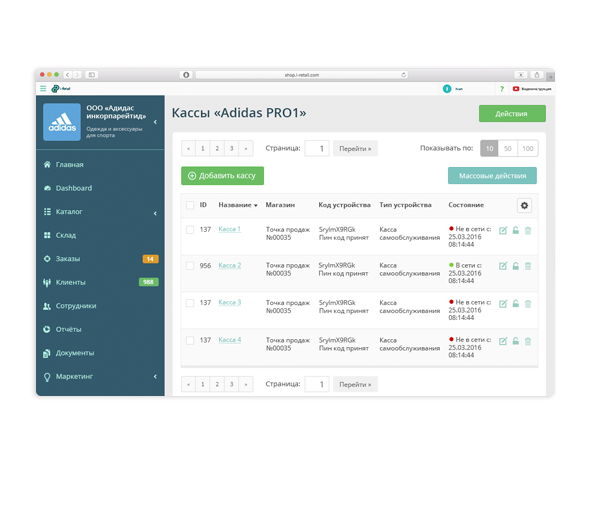Image resolution: width=591 pixels, height=520 pixels.
Task: Edit Касса 2 with pencil icon
Action: (x=503, y=266)
